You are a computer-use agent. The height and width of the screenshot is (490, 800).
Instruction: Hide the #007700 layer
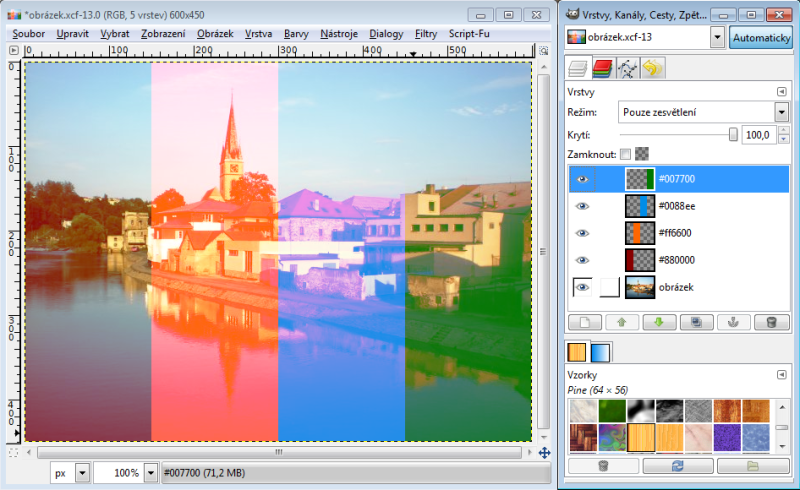(582, 179)
